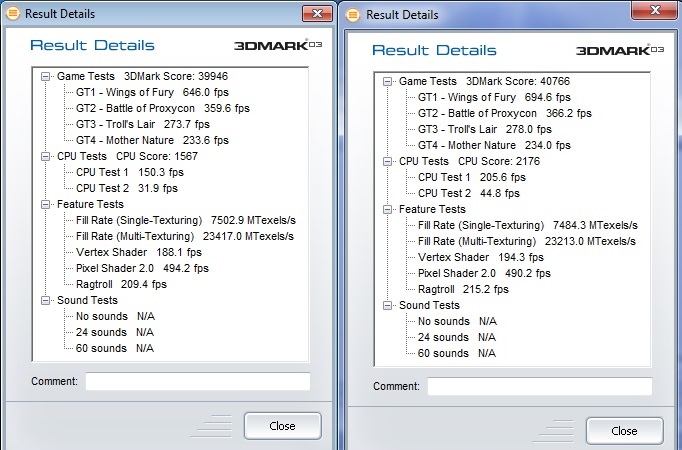
Task: Collapse Feature Tests node in right window
Action: click(x=387, y=210)
